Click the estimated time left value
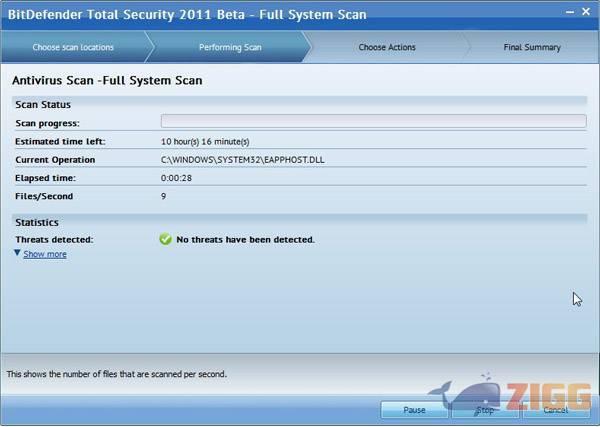This screenshot has width=600, height=427. (205, 142)
